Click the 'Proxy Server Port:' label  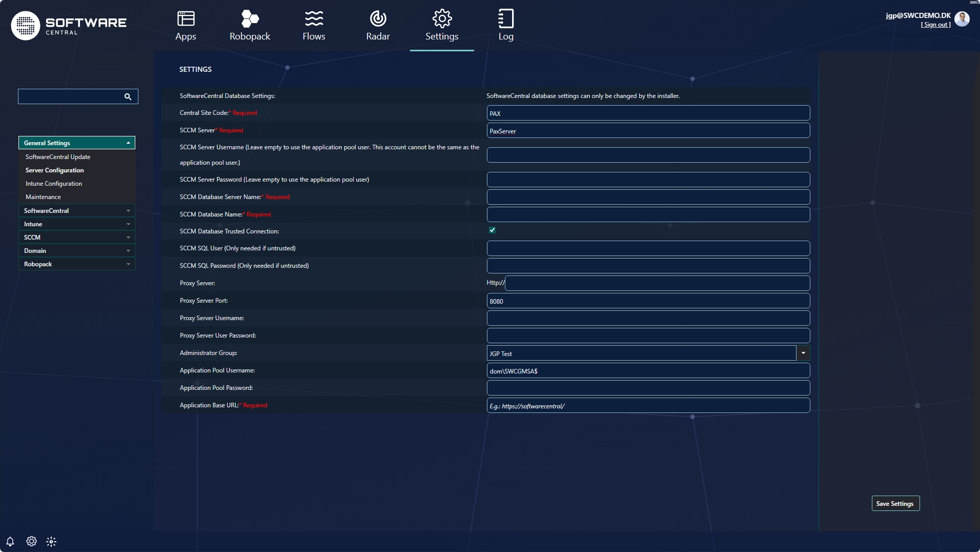tap(204, 301)
